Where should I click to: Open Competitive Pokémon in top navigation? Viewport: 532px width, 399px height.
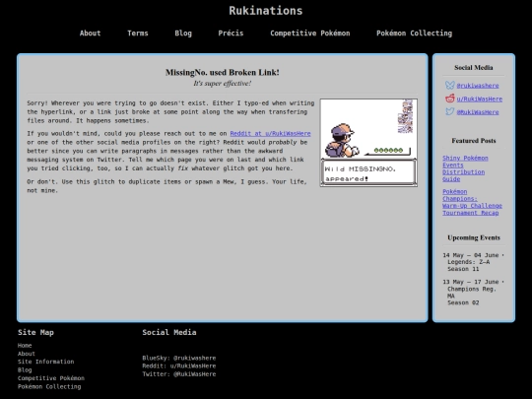coord(309,33)
